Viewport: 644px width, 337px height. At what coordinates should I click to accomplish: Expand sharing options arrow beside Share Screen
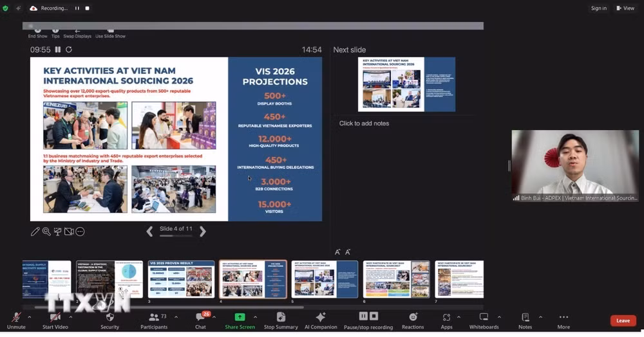255,317
